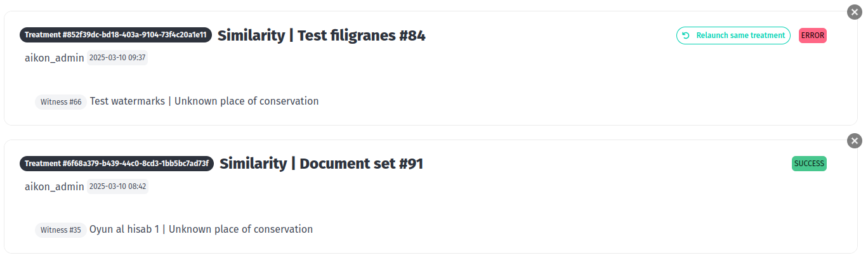
Task: Click Unknown place of conservation beside Test watermarks
Action: [x=246, y=101]
